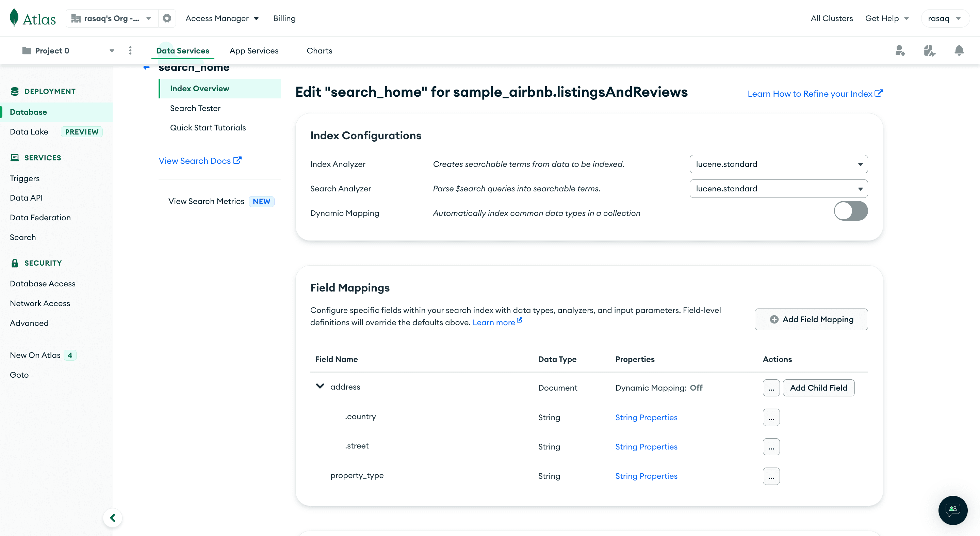Expand the address field mapping

click(x=321, y=387)
